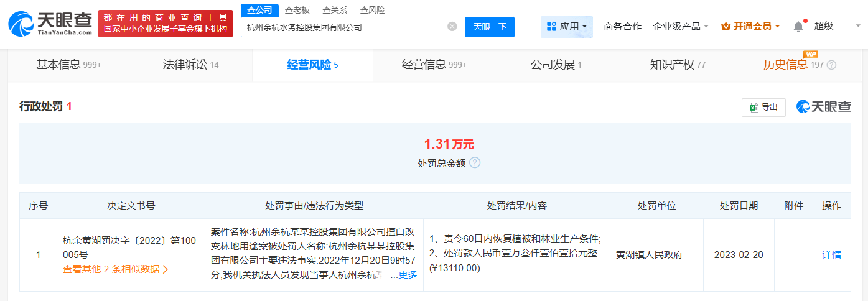Click the document number 杭余黄湖罚决字〔2022〕第100005号

129,247
